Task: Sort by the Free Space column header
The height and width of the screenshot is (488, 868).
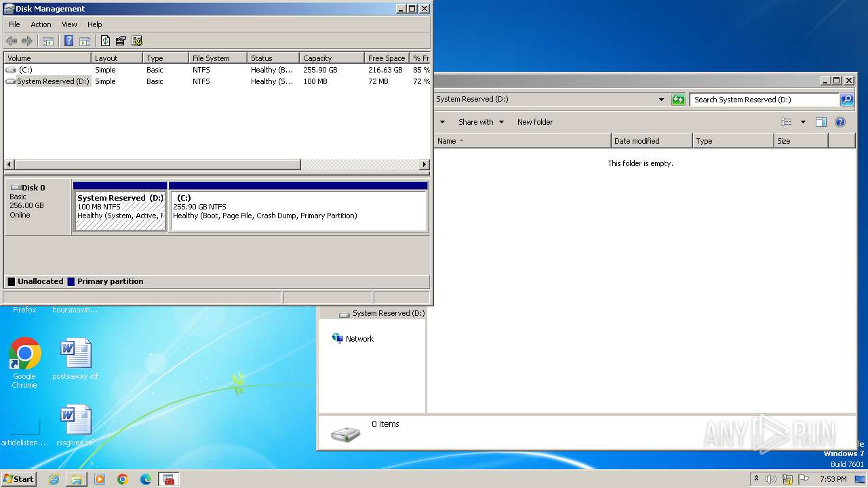Action: click(x=387, y=58)
